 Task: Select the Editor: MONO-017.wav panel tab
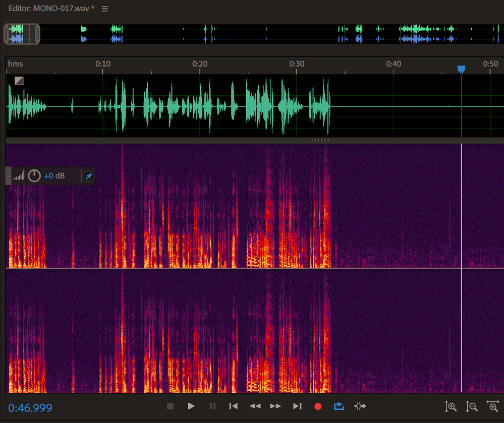[44, 9]
